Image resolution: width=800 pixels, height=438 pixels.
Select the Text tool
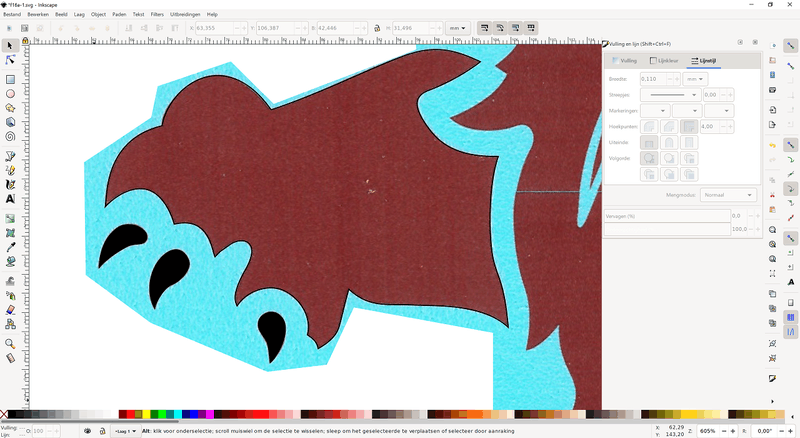(10, 199)
